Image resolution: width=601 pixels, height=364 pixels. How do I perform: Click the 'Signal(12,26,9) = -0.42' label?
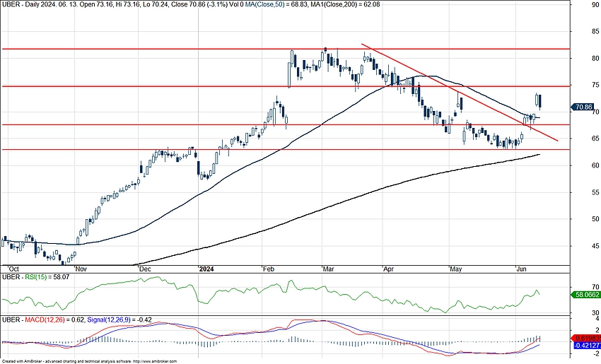(x=119, y=319)
